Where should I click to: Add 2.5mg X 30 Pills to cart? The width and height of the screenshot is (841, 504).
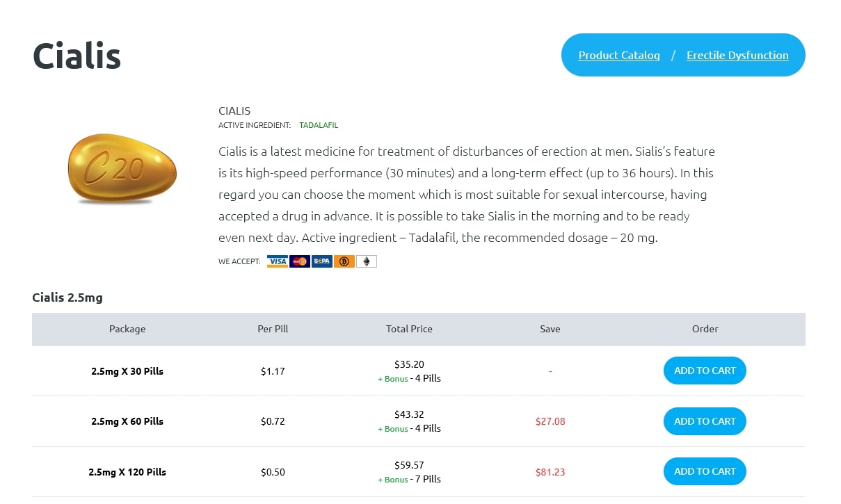click(x=705, y=371)
